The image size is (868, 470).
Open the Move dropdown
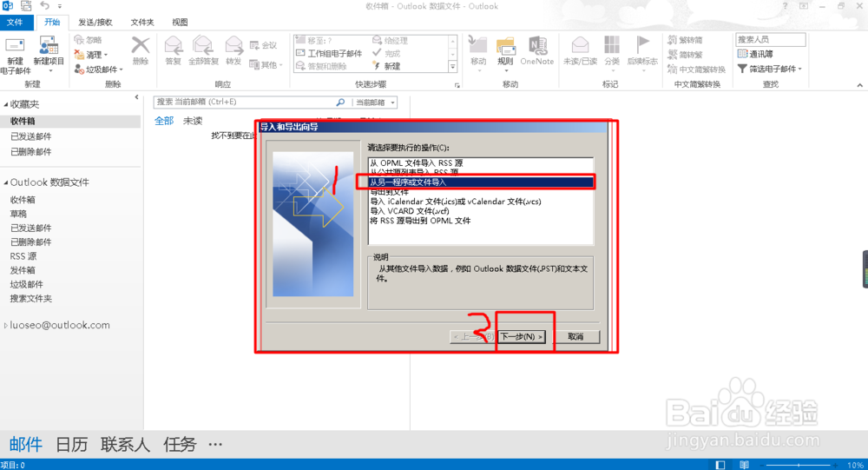[x=478, y=55]
